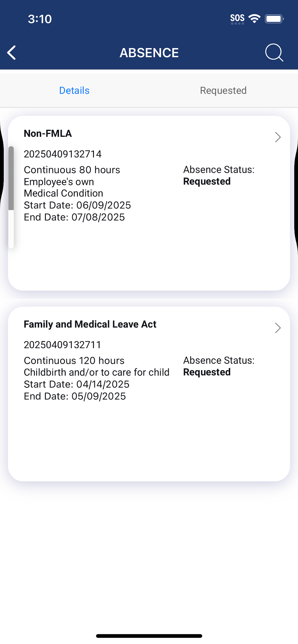Tap the Wi-Fi status icon

(x=254, y=19)
